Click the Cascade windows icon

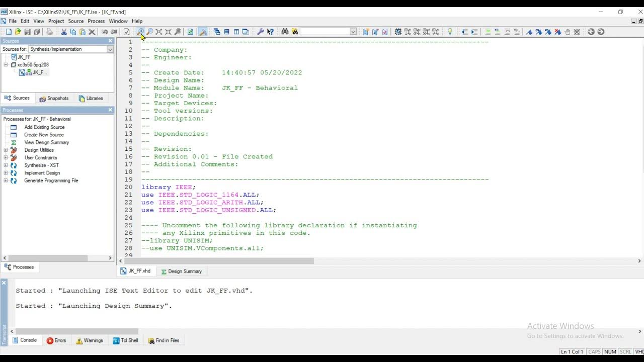pyautogui.click(x=217, y=32)
